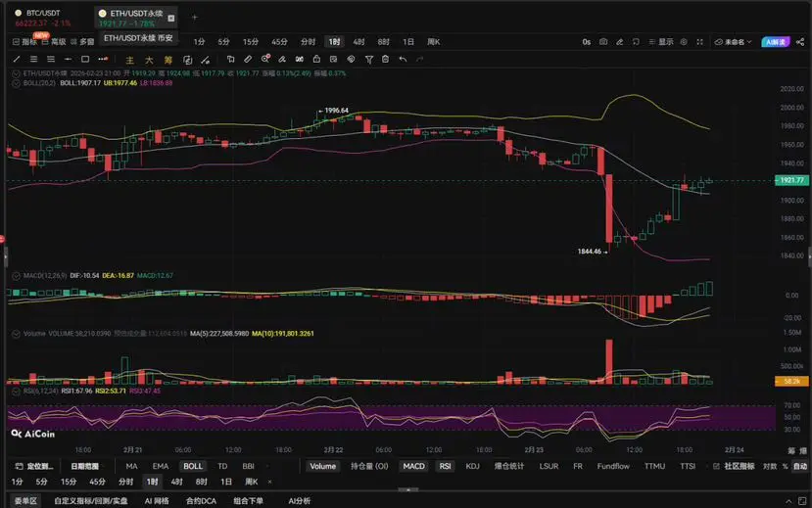Open the drawing filter funnel icon
Screen dimensions: 812x508
[x=368, y=60]
